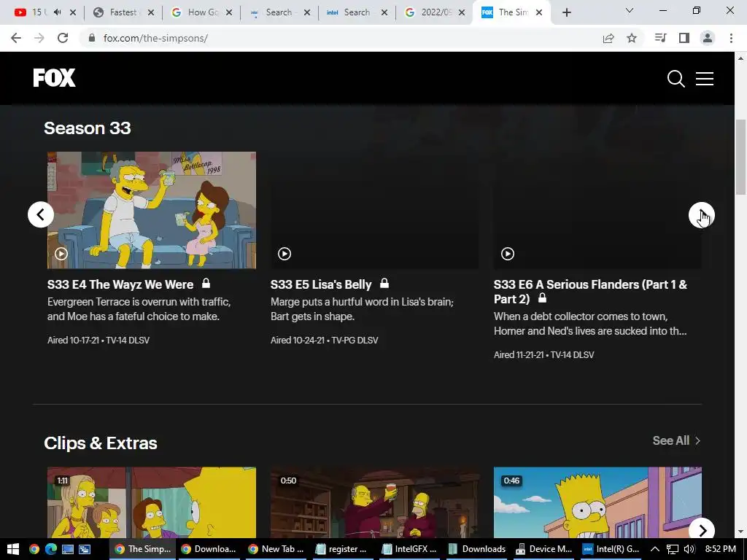Click the FOX logo
The width and height of the screenshot is (747, 560).
[x=54, y=77]
